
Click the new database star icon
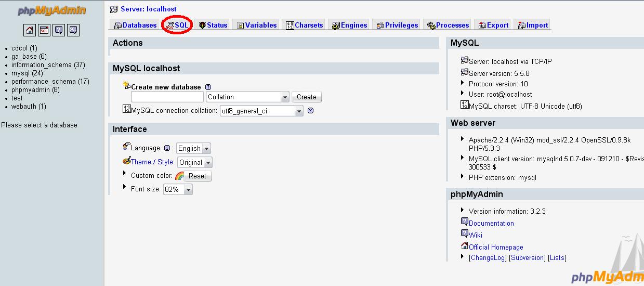tap(127, 85)
